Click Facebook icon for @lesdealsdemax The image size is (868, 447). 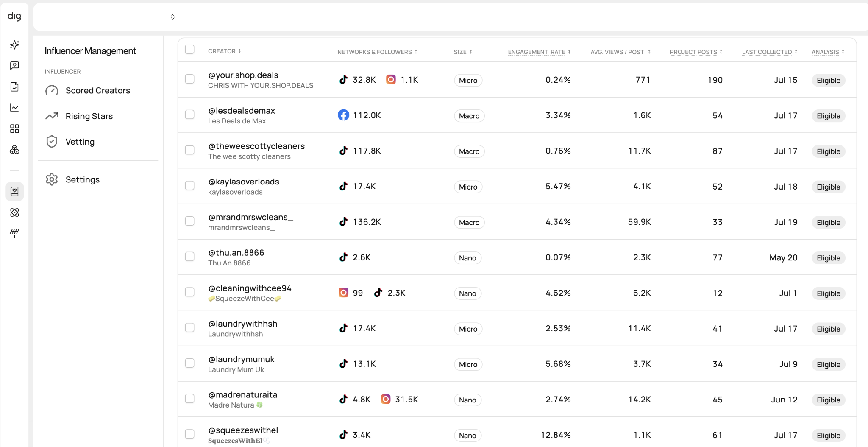(x=343, y=115)
